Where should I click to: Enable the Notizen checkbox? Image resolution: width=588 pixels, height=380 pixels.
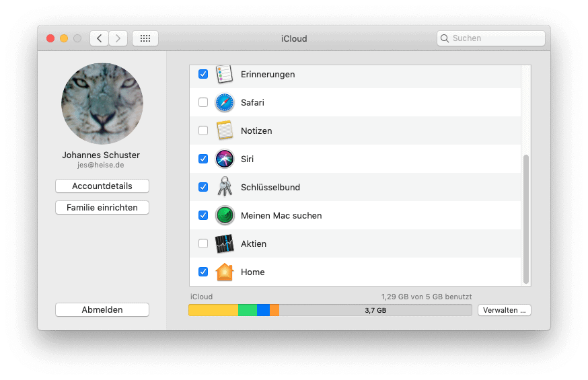coord(203,130)
